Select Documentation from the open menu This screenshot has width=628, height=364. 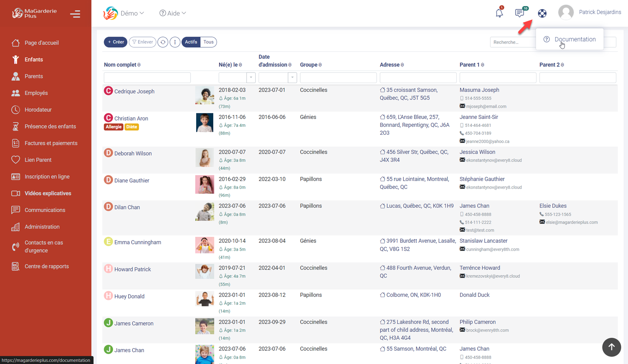point(575,39)
